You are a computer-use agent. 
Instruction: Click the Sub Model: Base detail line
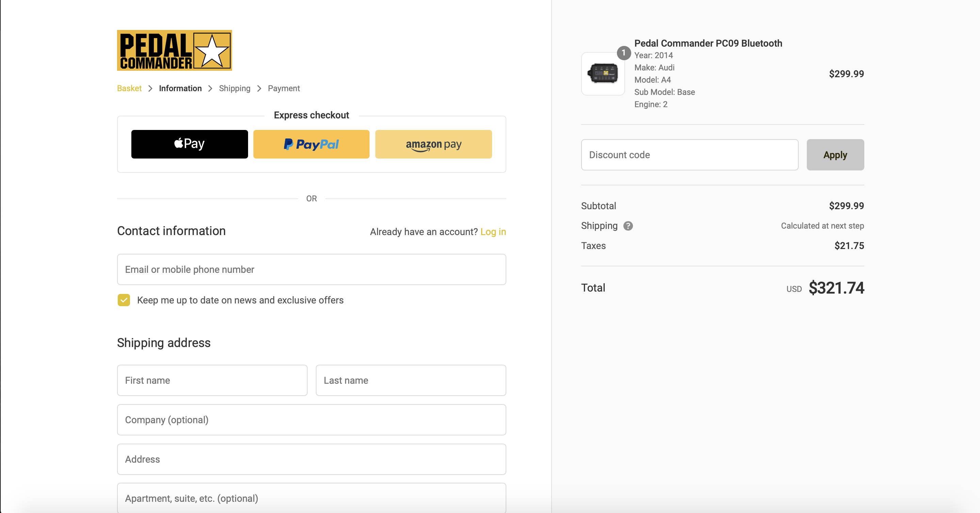pyautogui.click(x=665, y=92)
